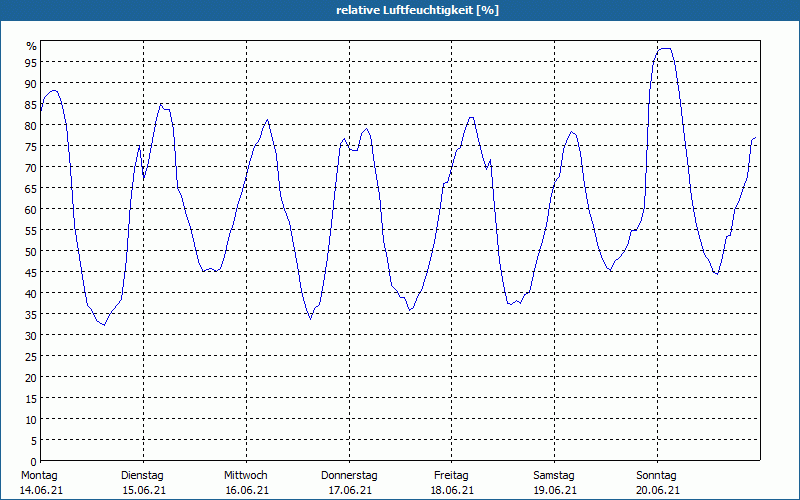Image resolution: width=800 pixels, height=500 pixels.
Task: Click the highest humidity peak on Sonntag
Action: 664,48
